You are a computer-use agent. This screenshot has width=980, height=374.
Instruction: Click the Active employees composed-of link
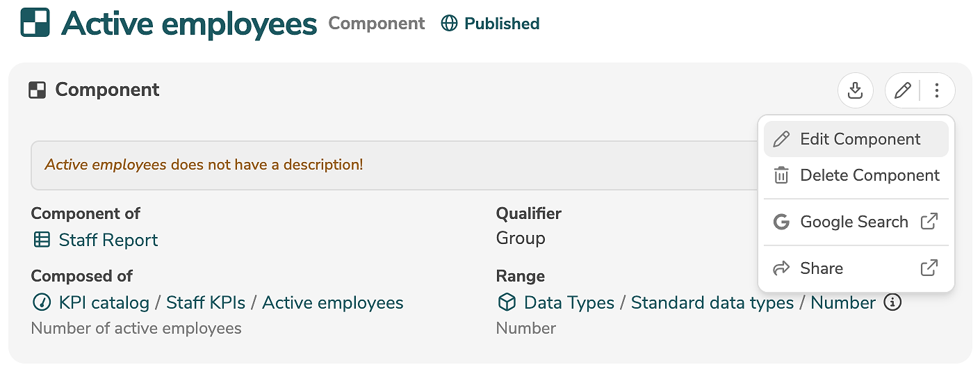(x=332, y=303)
